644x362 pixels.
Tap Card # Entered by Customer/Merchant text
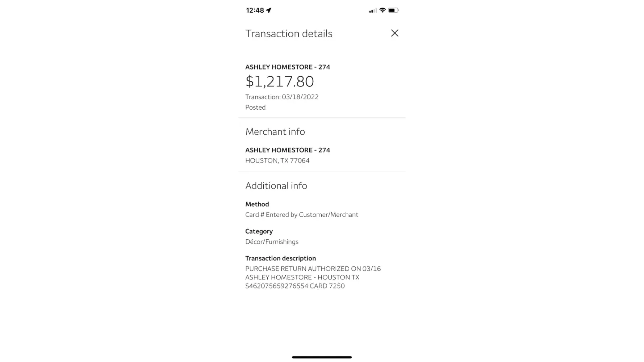(301, 215)
